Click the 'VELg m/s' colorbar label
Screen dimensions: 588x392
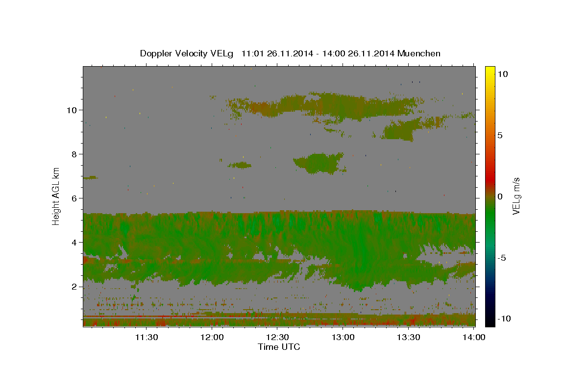516,196
